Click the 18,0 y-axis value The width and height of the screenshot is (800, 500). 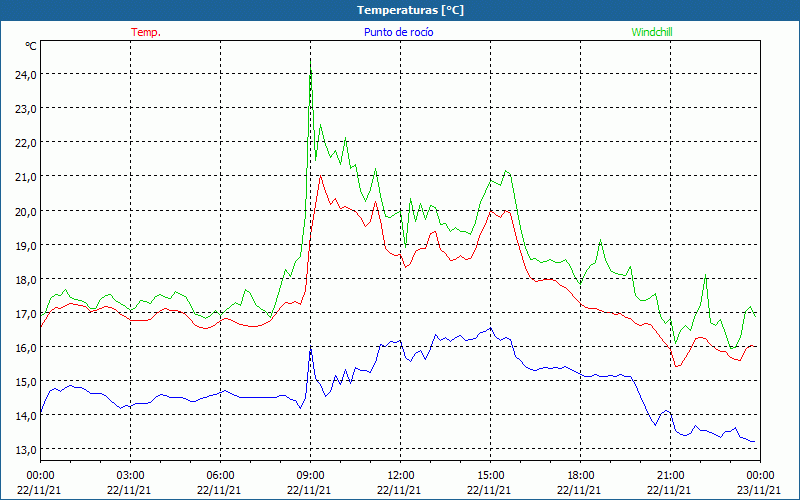click(26, 279)
